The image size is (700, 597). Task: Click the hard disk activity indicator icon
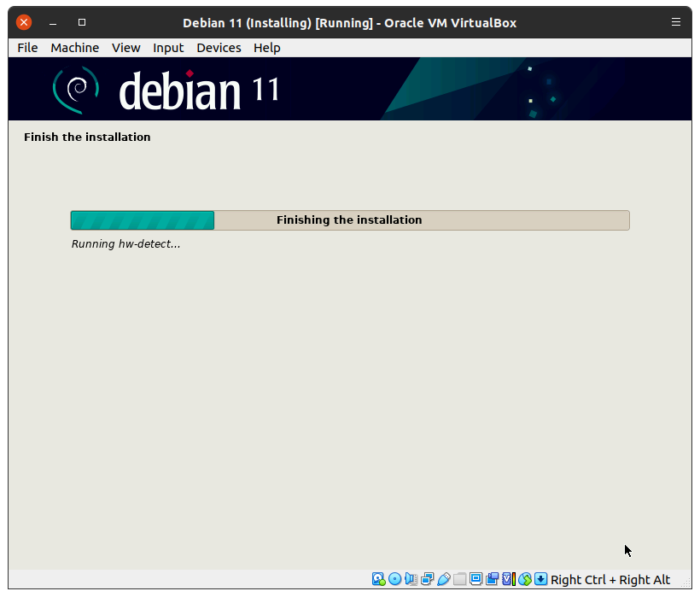(x=378, y=579)
